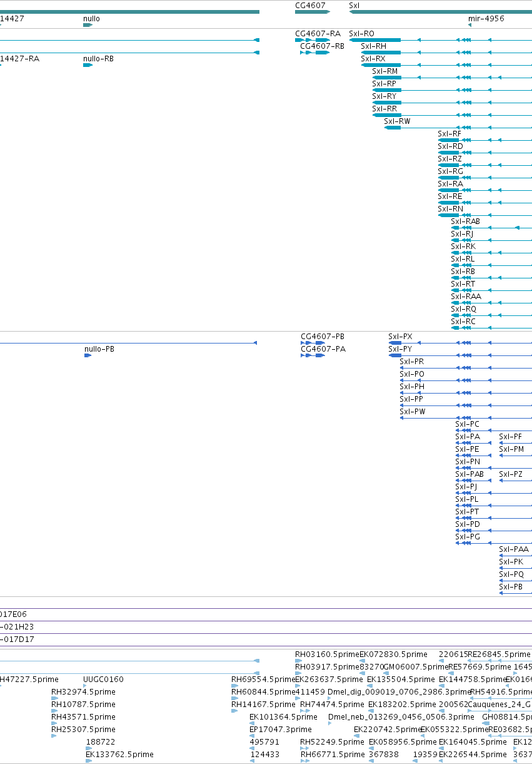
Task: Select polypeptide label Sxl-PC
Action: click(x=468, y=424)
